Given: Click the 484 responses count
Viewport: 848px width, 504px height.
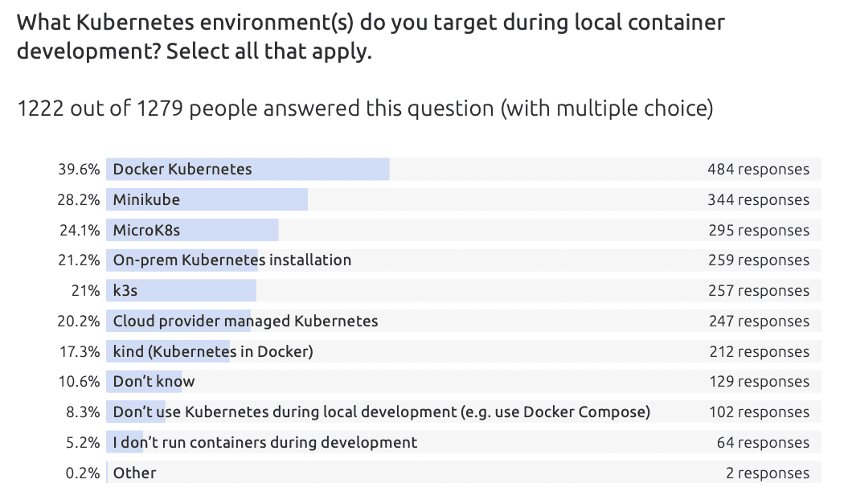Looking at the screenshot, I should coord(758,170).
